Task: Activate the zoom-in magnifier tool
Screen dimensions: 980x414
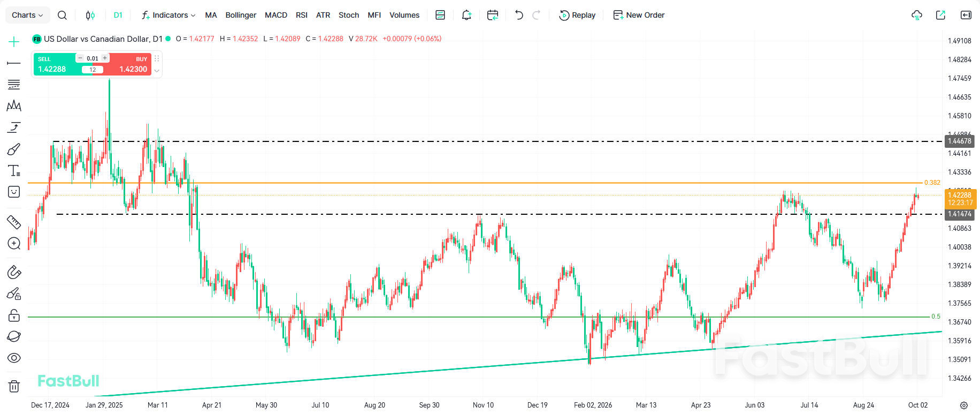Action: point(14,244)
